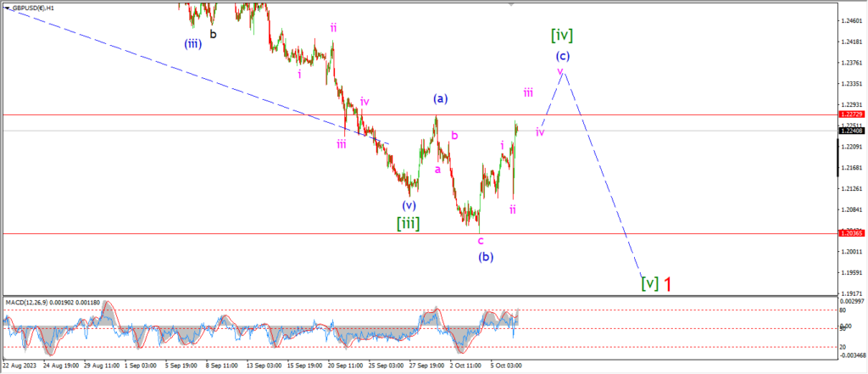This screenshot has width=868, height=374.
Task: Open the chart dropdown arrow beside GBPUSD
Action: 7,8
